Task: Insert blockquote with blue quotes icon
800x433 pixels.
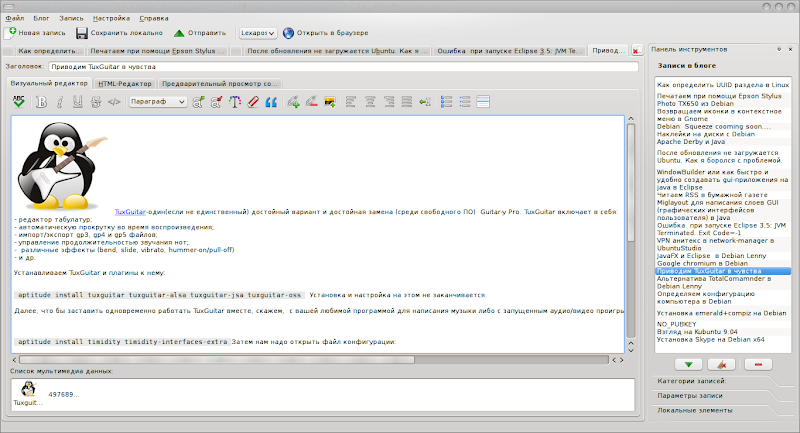Action: pos(271,101)
